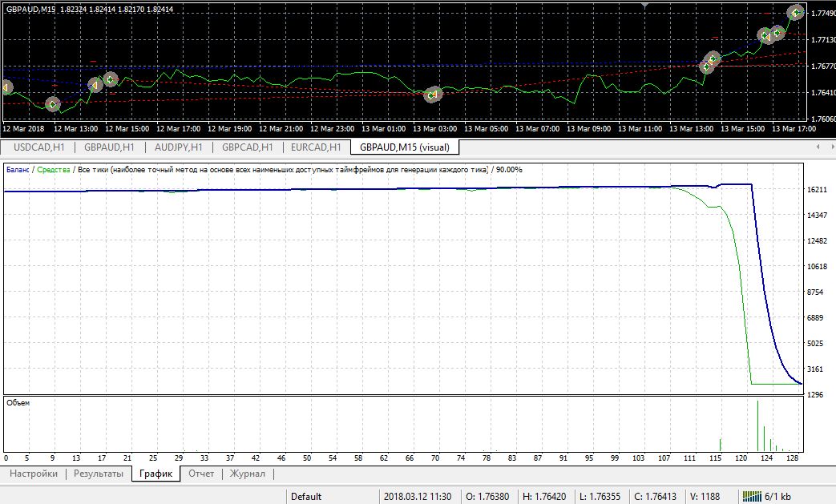The width and height of the screenshot is (836, 504).
Task: Click the Средства legend label
Action: 54,169
